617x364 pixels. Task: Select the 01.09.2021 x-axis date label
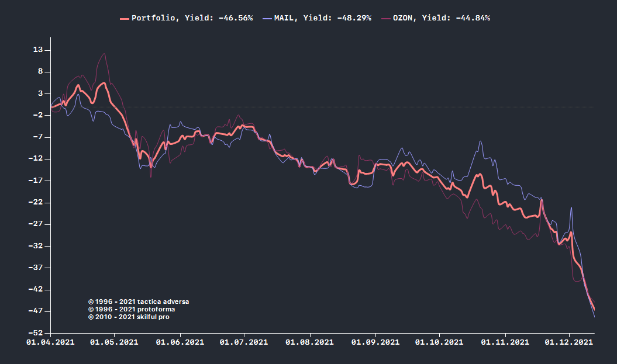point(375,342)
